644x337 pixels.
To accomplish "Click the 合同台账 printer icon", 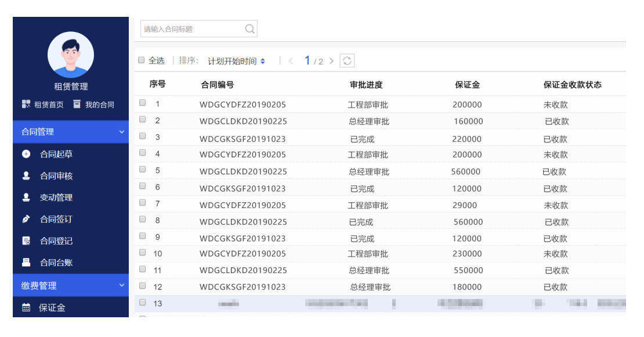I will (x=26, y=262).
